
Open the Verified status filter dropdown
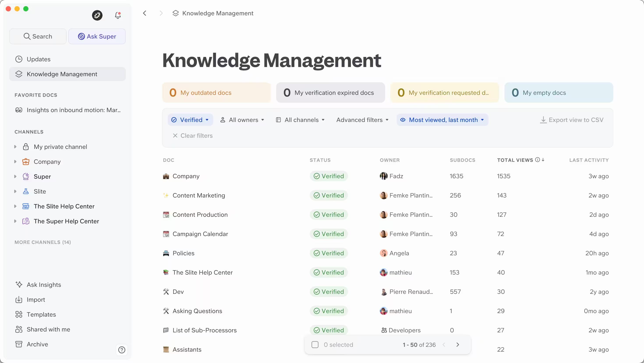190,120
